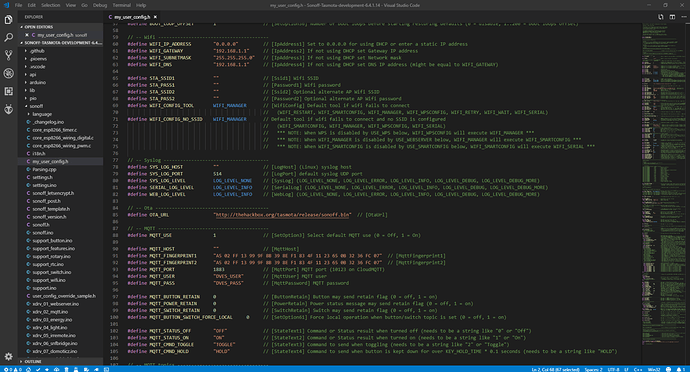Viewport: 690px width, 372px height.
Task: Expand the OUTLINE section
Action: pos(33,361)
